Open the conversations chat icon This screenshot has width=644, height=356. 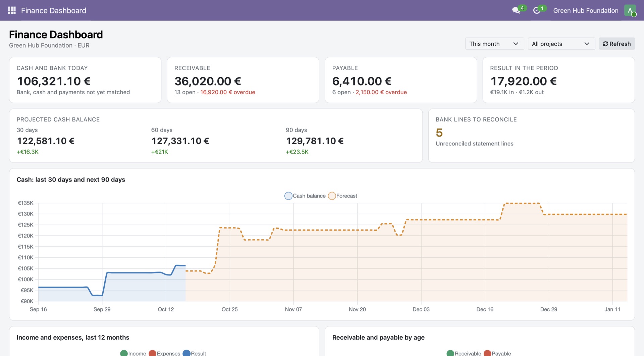(x=516, y=10)
